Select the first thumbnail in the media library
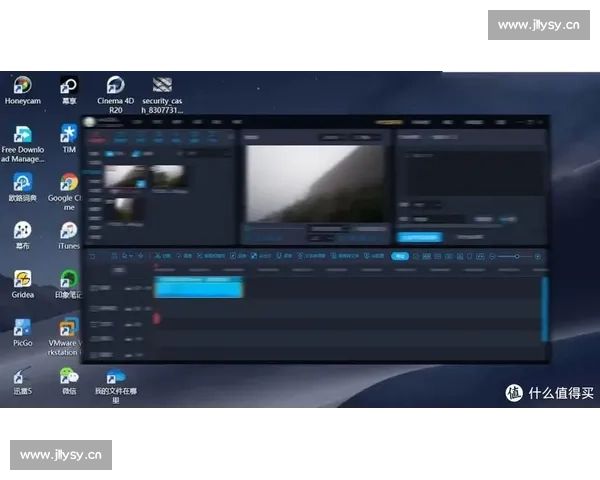This screenshot has width=600, height=480. click(124, 177)
